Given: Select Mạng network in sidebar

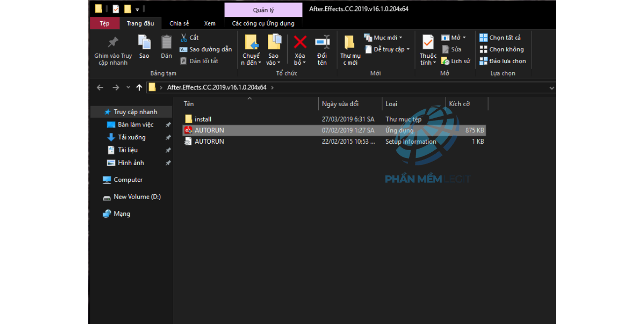Looking at the screenshot, I should [122, 214].
